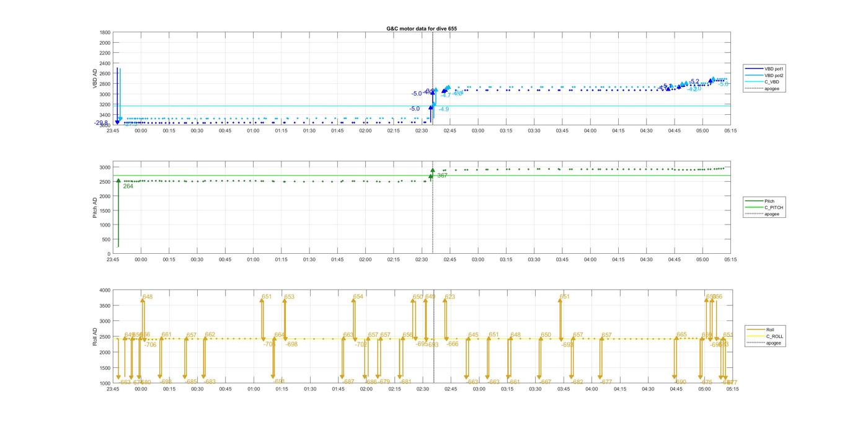Click the "665" label in Roll plot
The width and height of the screenshot is (868, 430).
(682, 334)
